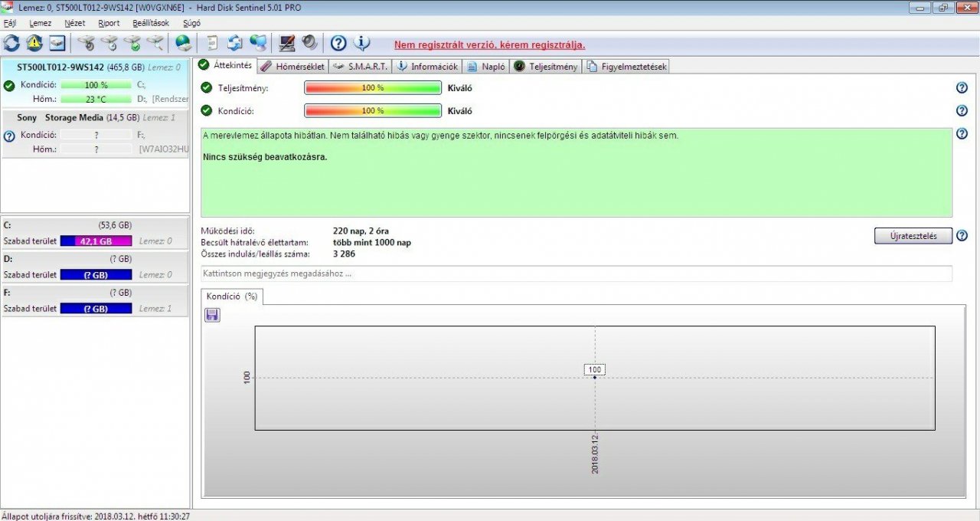The height and width of the screenshot is (521, 980).
Task: Click the globe toolbar icon
Action: (x=184, y=43)
